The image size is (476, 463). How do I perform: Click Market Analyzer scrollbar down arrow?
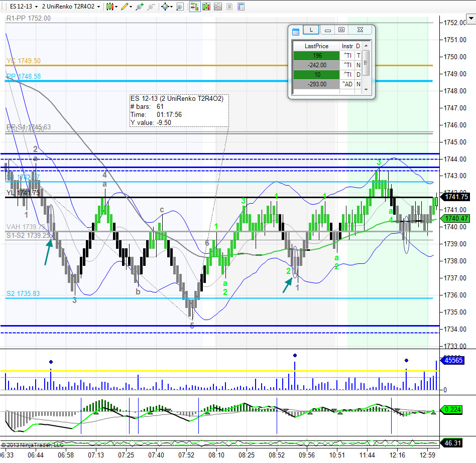coord(366,90)
